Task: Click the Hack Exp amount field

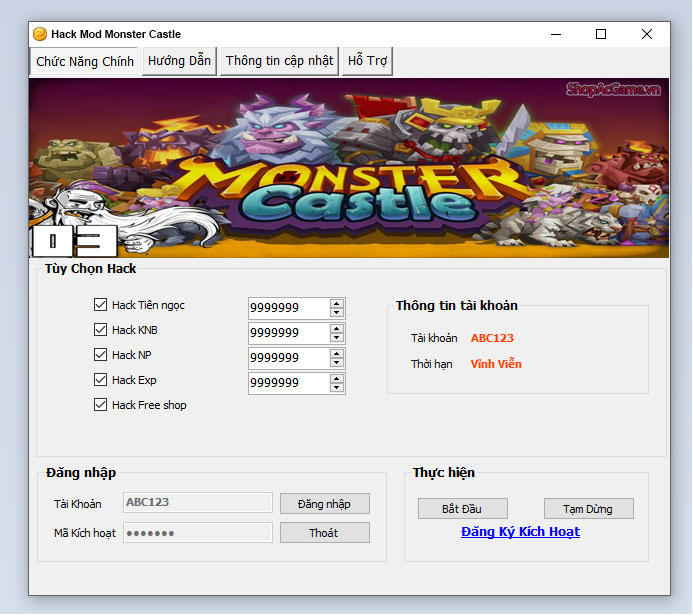Action: 289,383
